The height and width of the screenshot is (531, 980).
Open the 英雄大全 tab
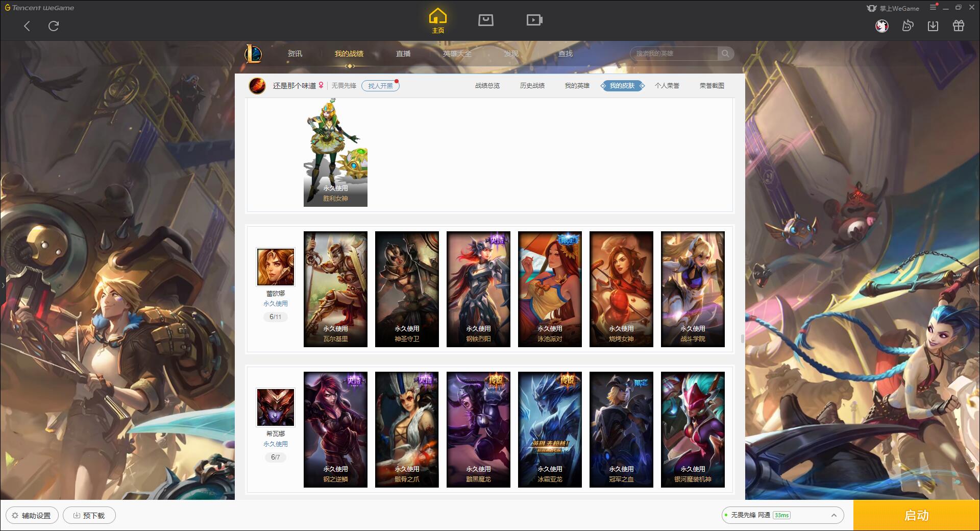point(457,54)
